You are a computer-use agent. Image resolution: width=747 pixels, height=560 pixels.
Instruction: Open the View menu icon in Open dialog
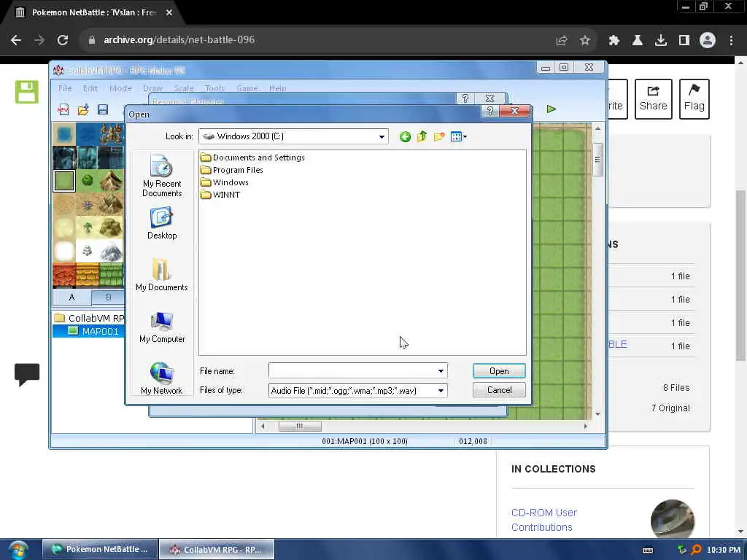coord(458,137)
